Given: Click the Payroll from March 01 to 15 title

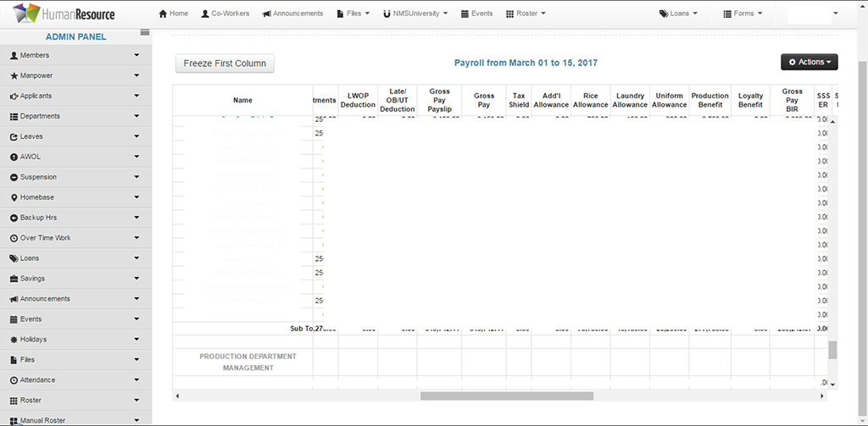Looking at the screenshot, I should click(526, 63).
